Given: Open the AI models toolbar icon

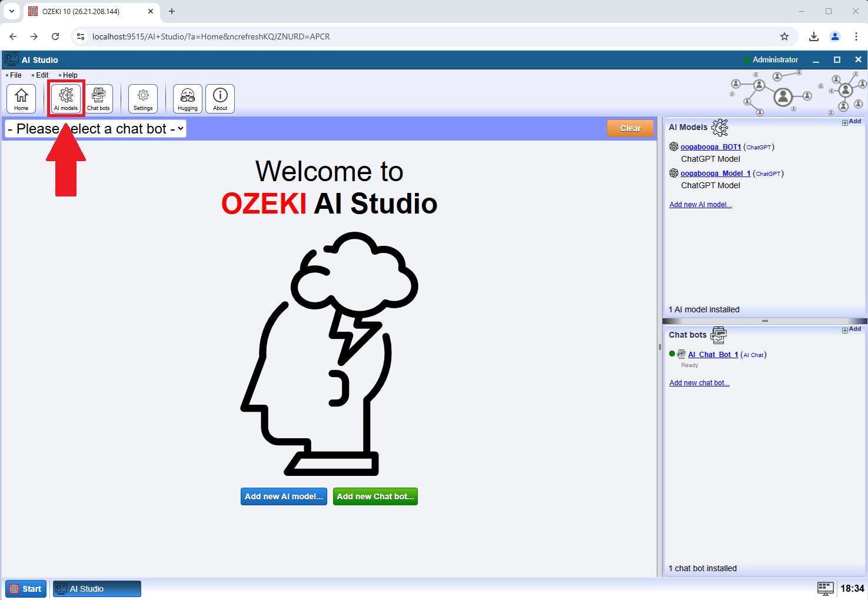Looking at the screenshot, I should pos(66,98).
